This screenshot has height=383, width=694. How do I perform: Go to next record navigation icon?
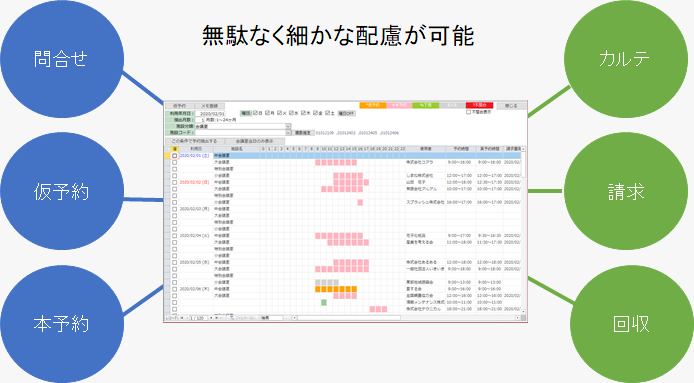(211, 318)
